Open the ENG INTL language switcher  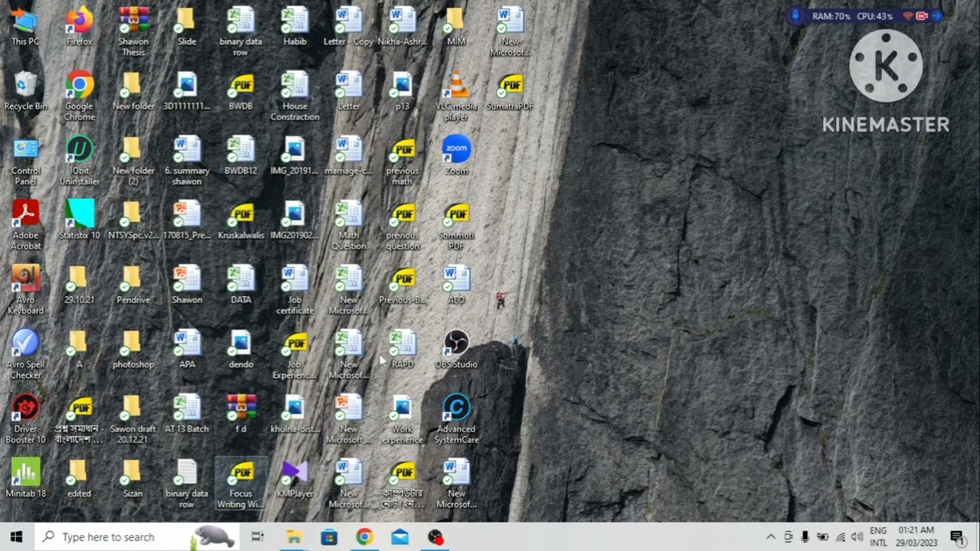pyautogui.click(x=878, y=537)
